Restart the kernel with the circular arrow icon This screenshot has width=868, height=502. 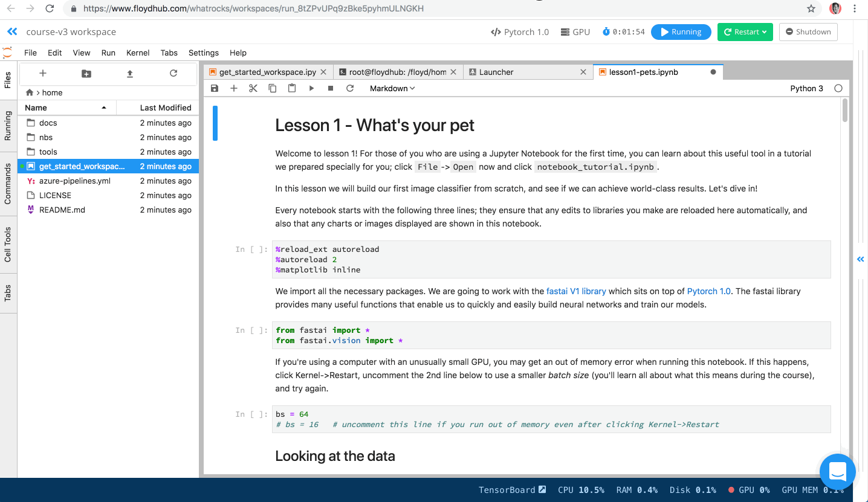(x=350, y=88)
